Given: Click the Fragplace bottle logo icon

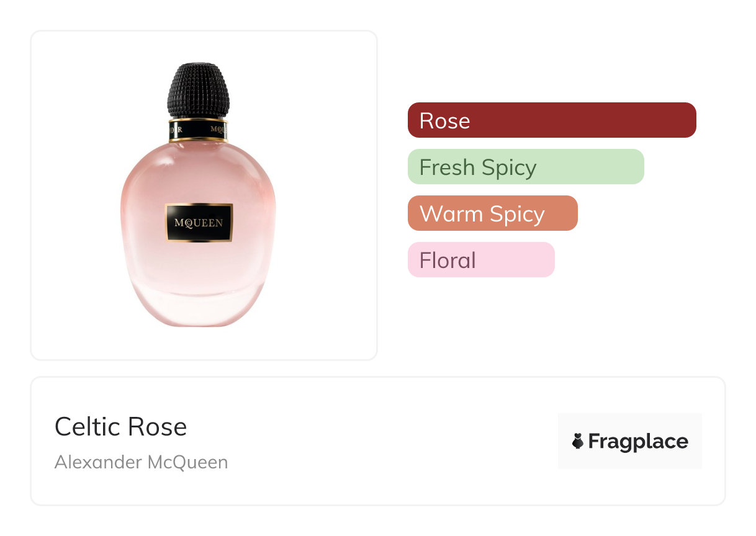Looking at the screenshot, I should click(x=577, y=441).
